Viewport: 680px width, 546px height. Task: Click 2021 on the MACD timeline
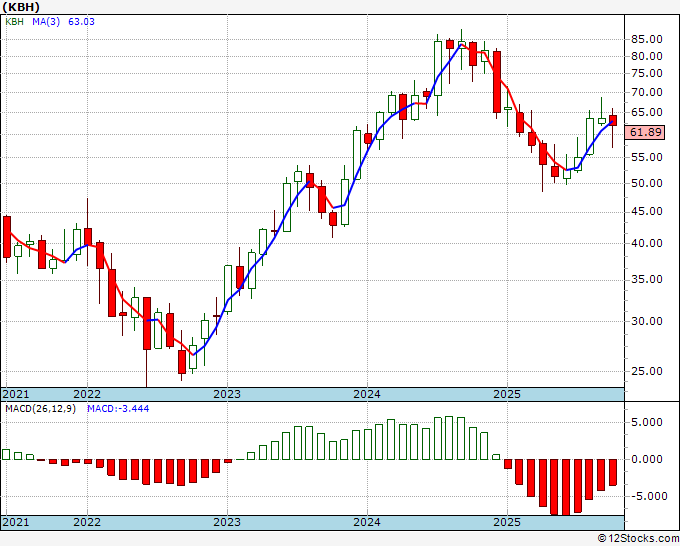pos(16,522)
